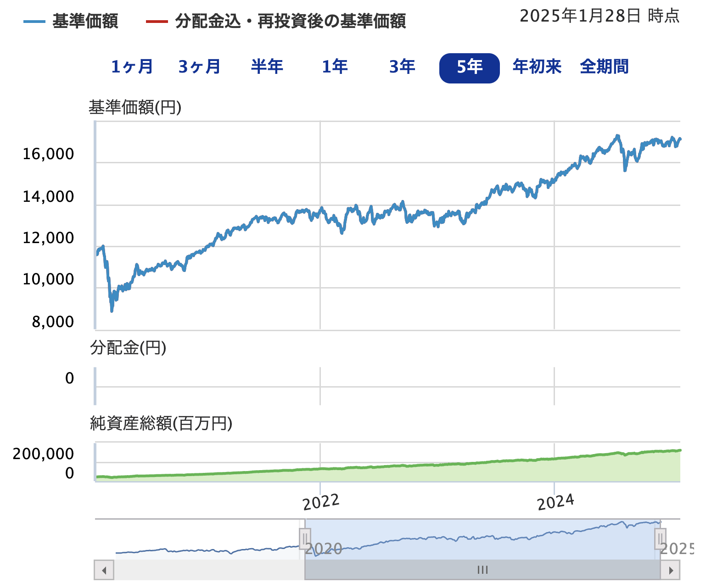Viewport: 706px width, 588px height.
Task: Switch to the 3年 view
Action: click(402, 67)
